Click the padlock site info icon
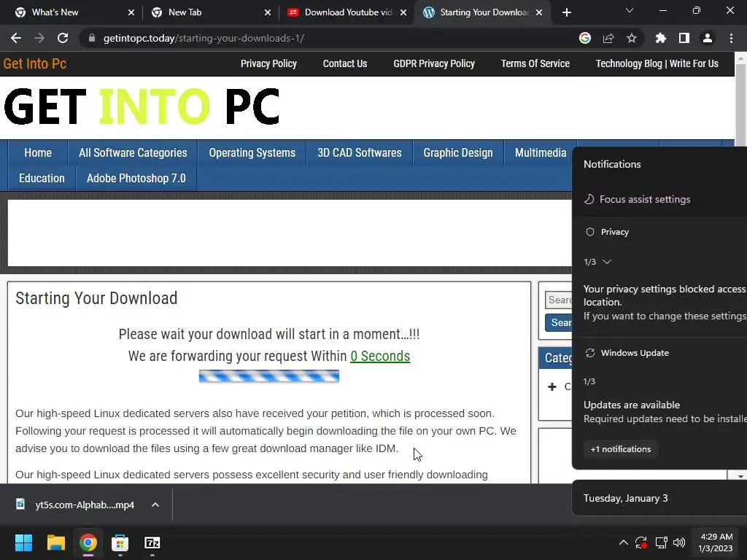 [x=92, y=38]
